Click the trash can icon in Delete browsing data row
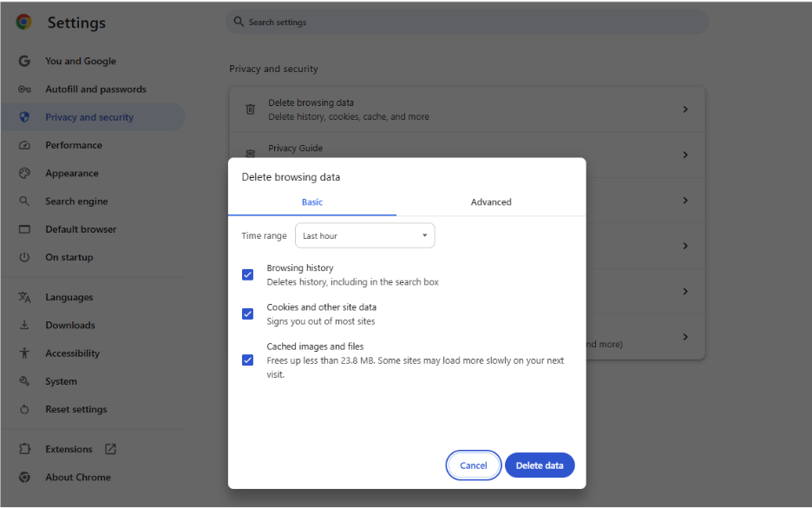This screenshot has height=508, width=812. click(250, 109)
